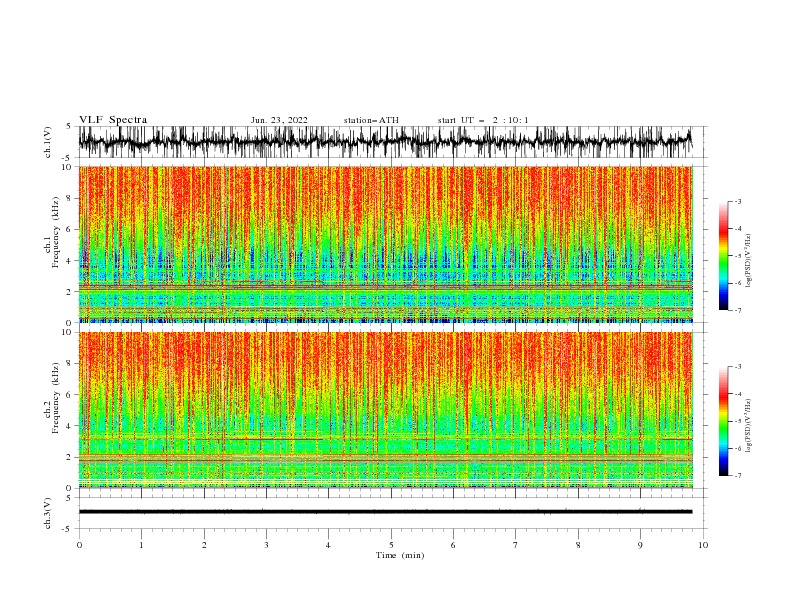Click the "10" tick on the time axis
The height and width of the screenshot is (612, 792).
(703, 545)
